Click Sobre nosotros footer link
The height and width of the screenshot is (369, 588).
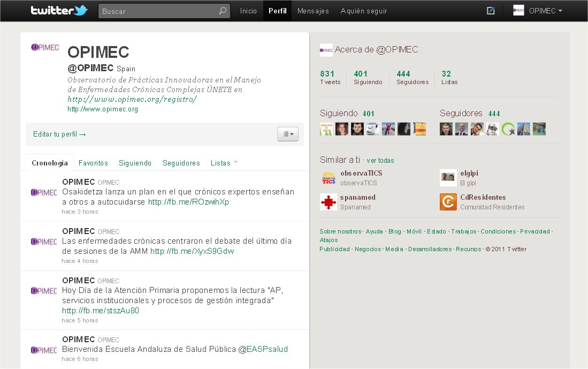[340, 231]
